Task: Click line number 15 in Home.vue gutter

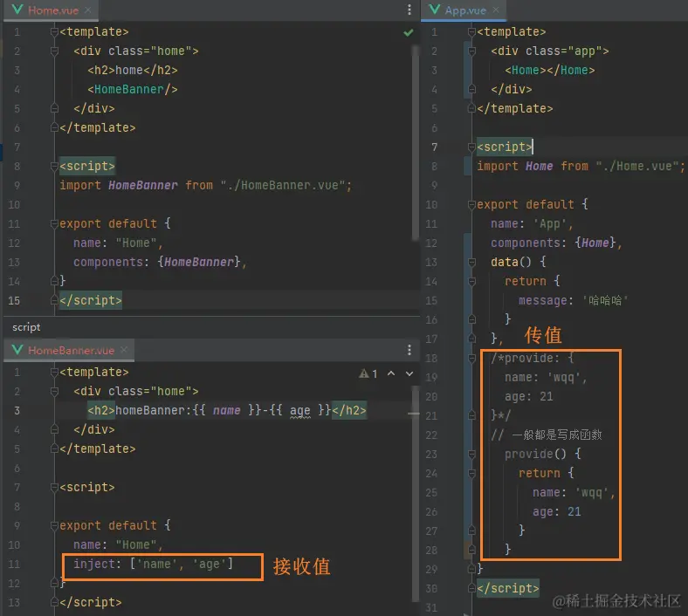Action: [x=14, y=301]
